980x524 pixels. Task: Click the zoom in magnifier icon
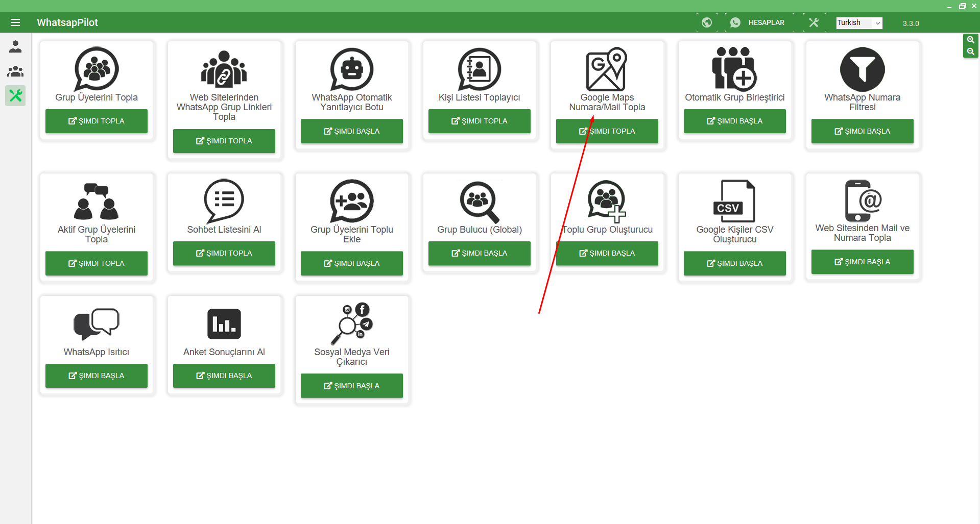tap(970, 40)
